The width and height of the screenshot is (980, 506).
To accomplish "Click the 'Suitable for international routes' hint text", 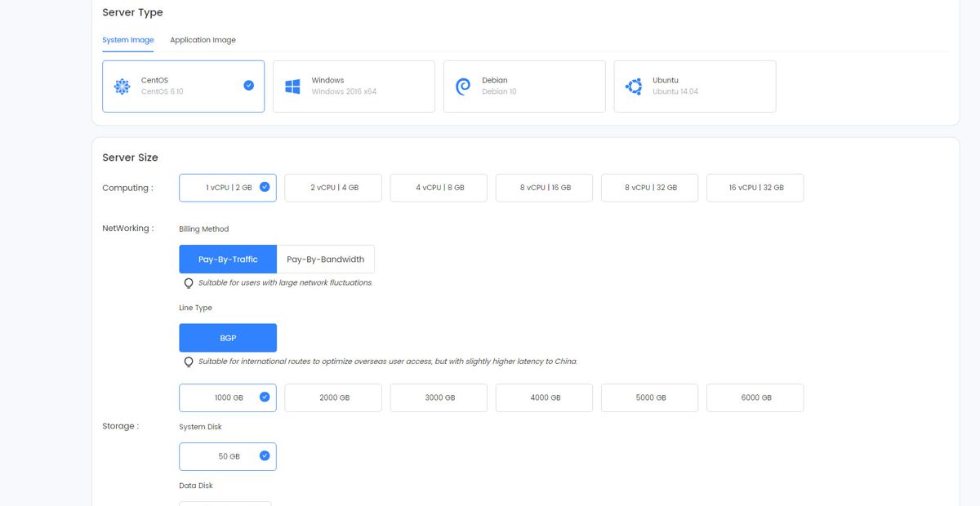I will 388,361.
